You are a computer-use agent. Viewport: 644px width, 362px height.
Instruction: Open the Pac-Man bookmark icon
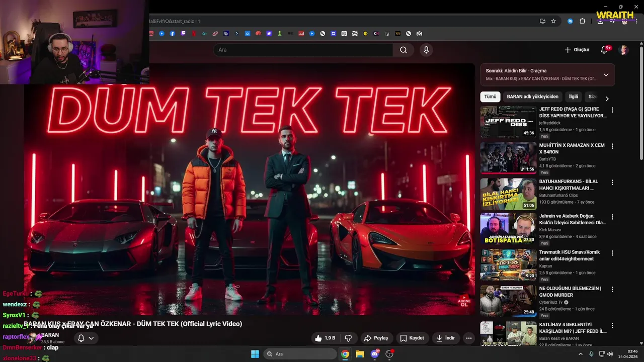pyautogui.click(x=366, y=34)
